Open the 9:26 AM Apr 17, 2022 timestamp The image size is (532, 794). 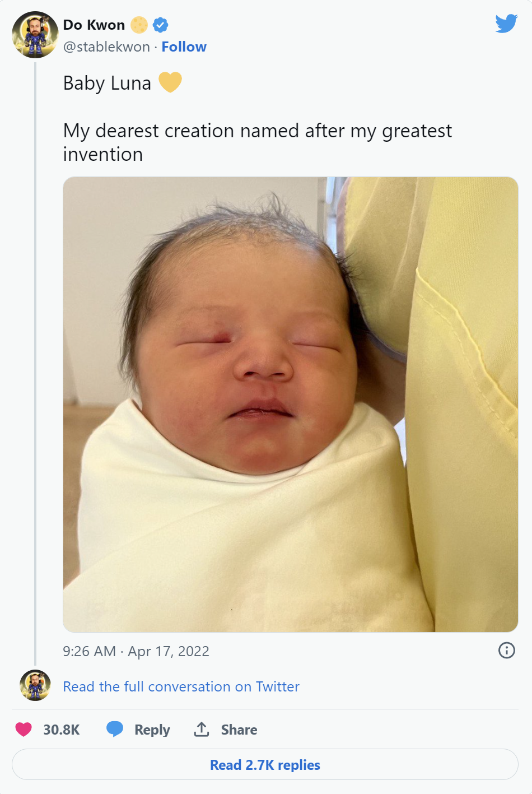[x=136, y=651]
